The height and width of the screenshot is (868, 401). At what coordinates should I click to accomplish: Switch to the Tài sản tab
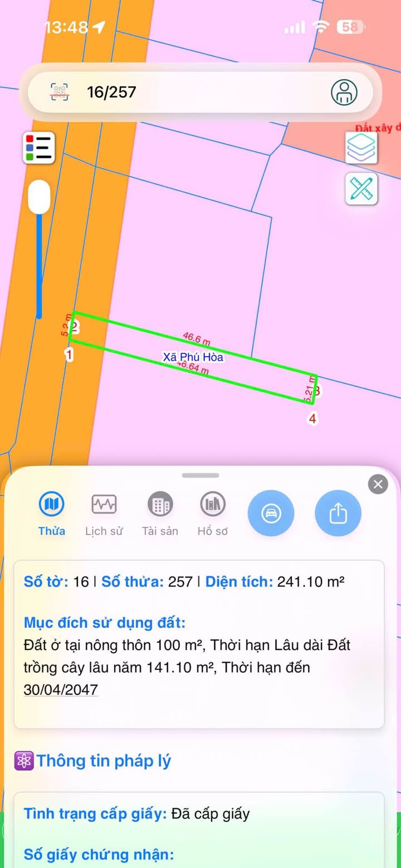160,514
